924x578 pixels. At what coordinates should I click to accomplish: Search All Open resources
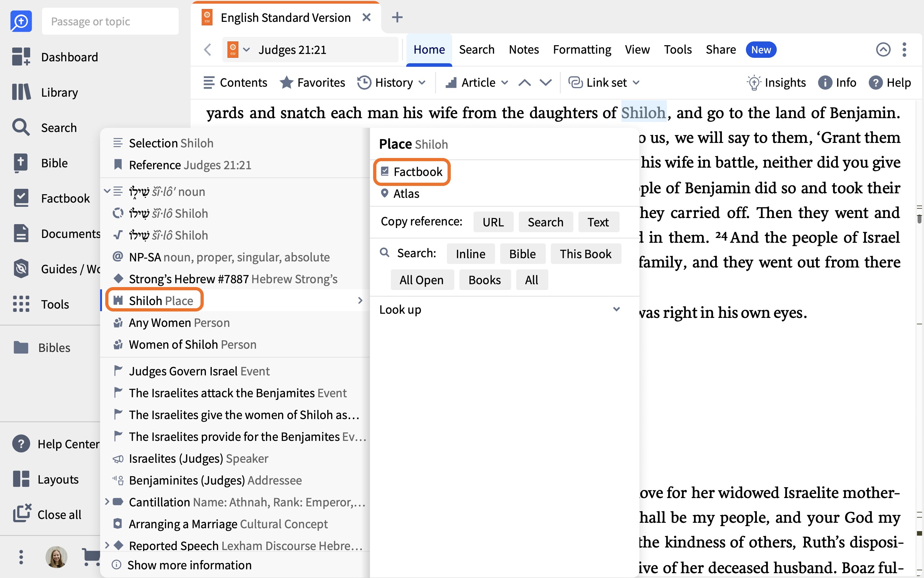click(422, 280)
